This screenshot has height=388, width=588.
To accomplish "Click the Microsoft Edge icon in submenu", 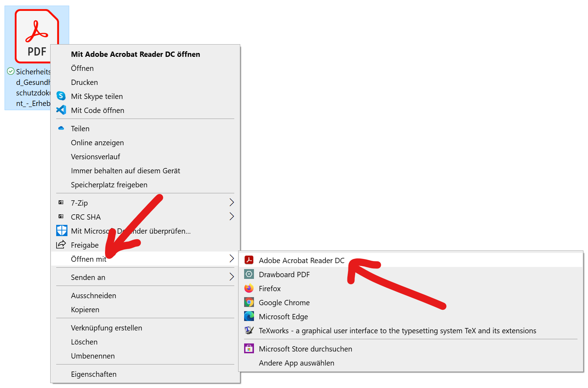I will click(x=249, y=316).
